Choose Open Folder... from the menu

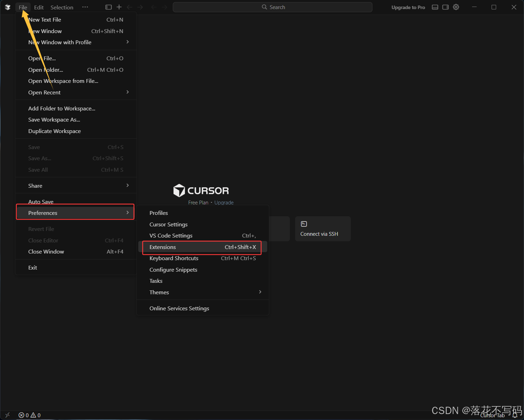tap(76, 70)
